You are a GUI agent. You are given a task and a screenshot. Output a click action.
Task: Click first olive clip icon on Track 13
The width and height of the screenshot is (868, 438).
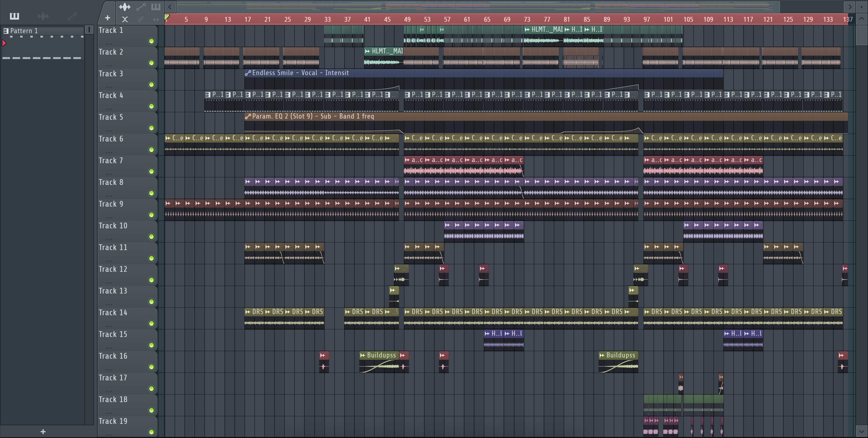click(392, 290)
